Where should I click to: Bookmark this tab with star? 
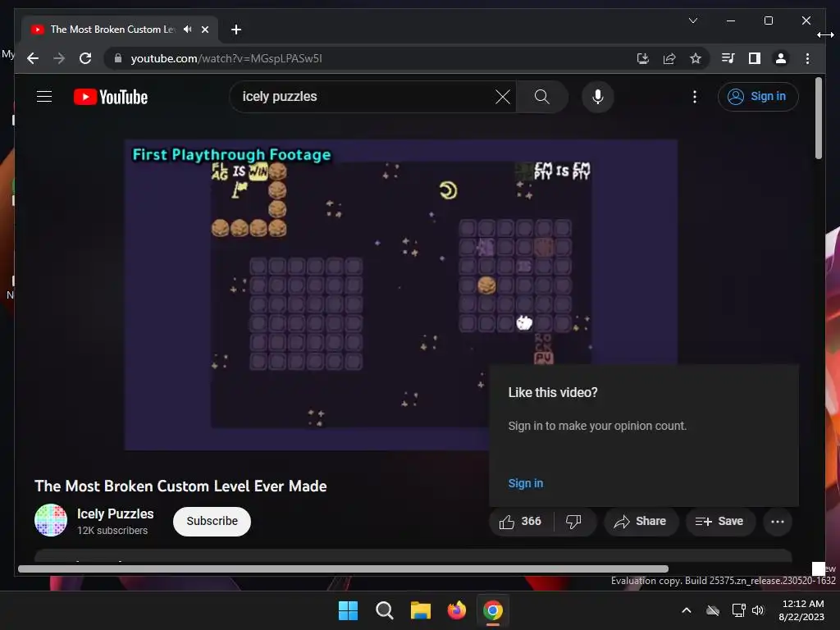[696, 58]
